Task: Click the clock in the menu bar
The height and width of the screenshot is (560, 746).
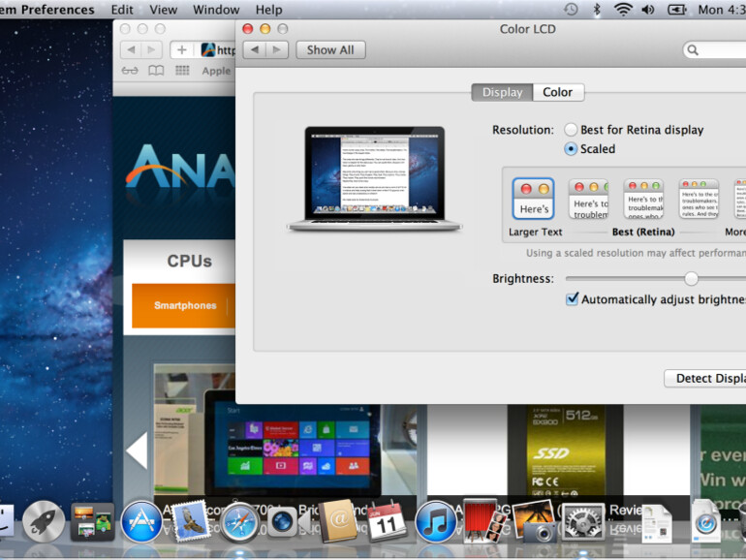Action: pos(721,10)
